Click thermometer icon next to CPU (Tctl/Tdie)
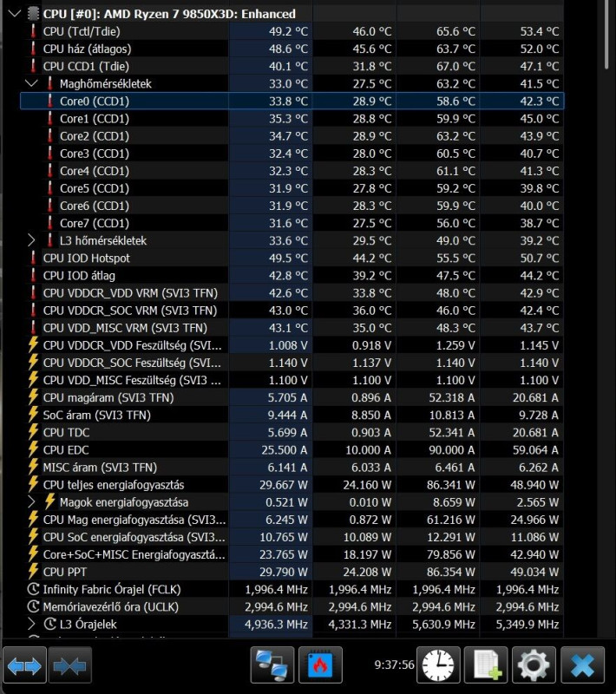 pyautogui.click(x=33, y=31)
